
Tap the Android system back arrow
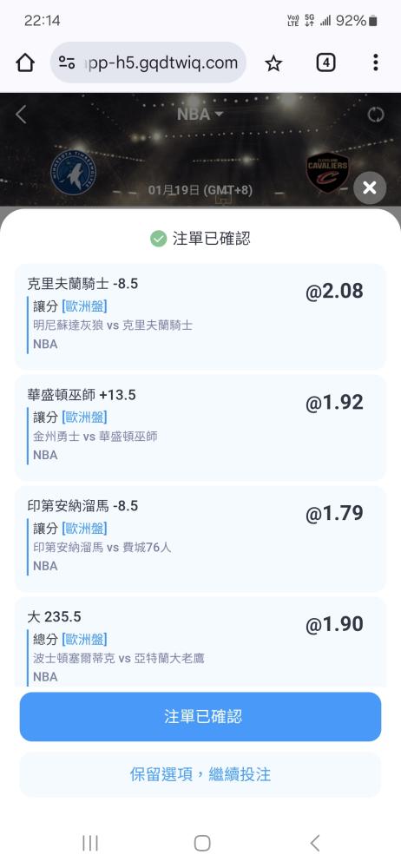point(314,843)
